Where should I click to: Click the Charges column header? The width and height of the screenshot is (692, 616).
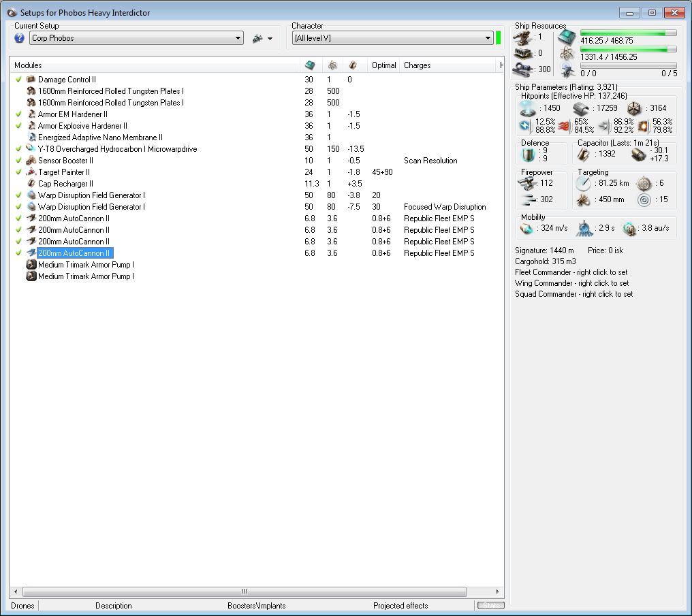(448, 65)
